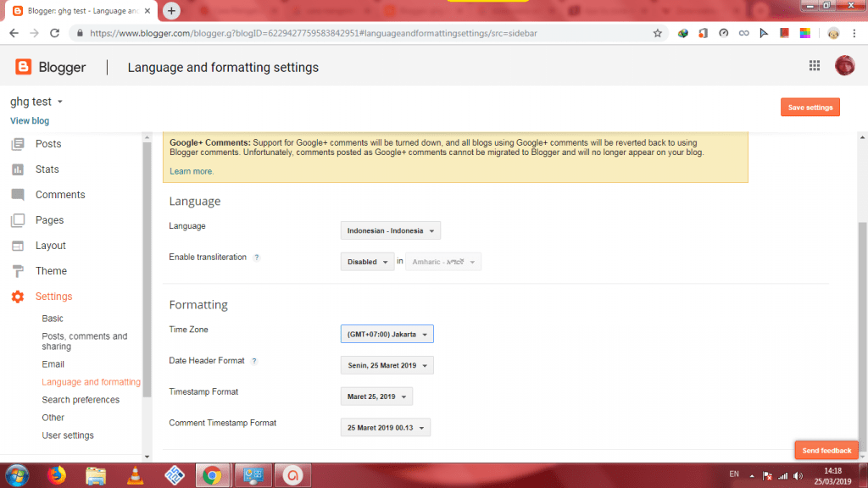Open the View blog link
The height and width of the screenshot is (488, 868).
tap(30, 120)
